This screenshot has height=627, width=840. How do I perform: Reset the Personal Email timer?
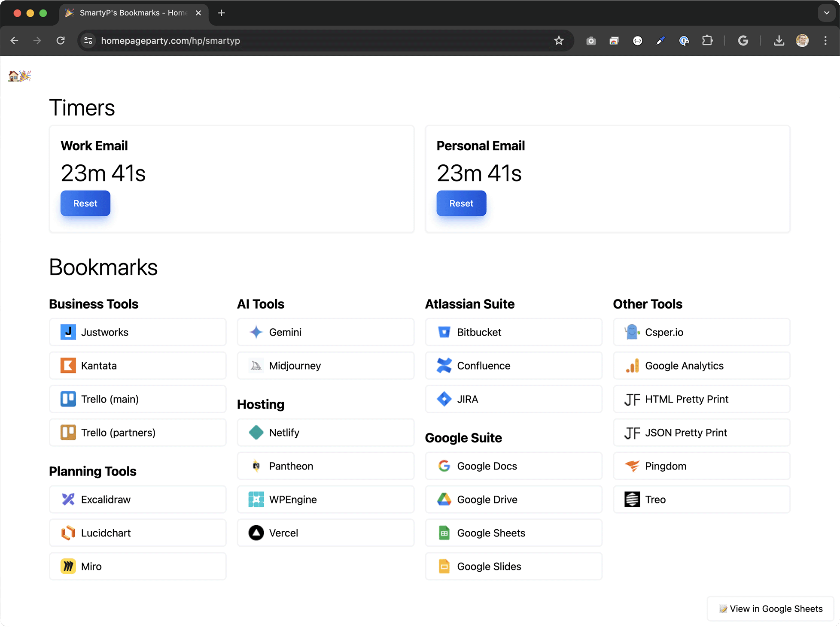461,203
